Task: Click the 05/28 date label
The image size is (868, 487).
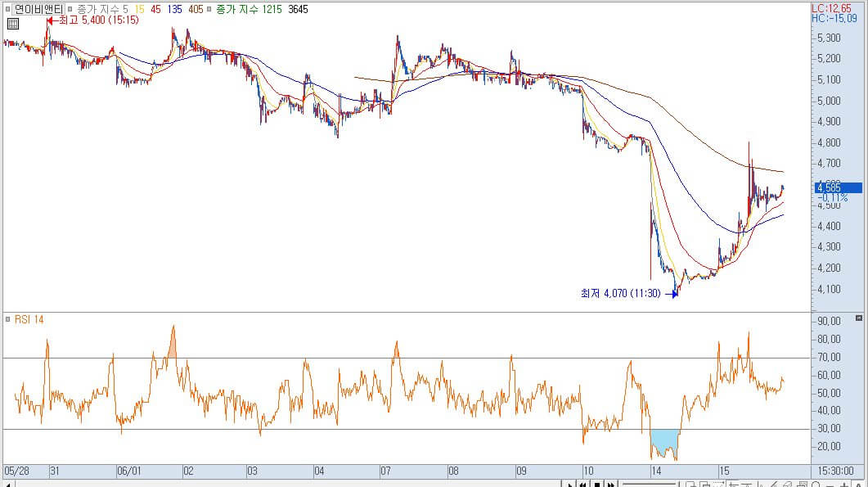Action: (x=16, y=471)
